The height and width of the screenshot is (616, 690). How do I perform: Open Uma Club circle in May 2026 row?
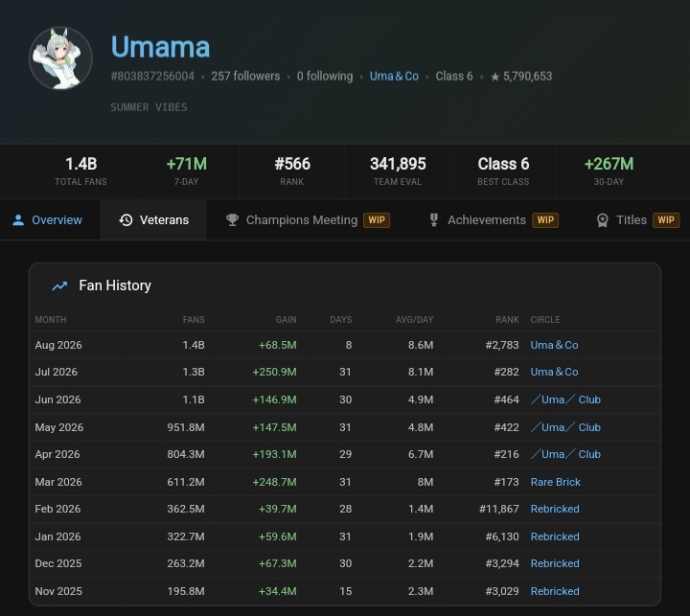pos(565,427)
